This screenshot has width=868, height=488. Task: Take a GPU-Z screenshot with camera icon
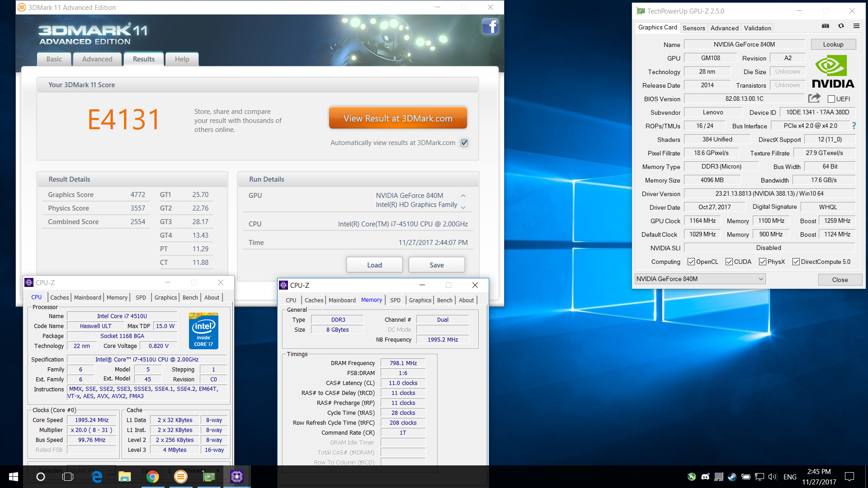click(826, 26)
